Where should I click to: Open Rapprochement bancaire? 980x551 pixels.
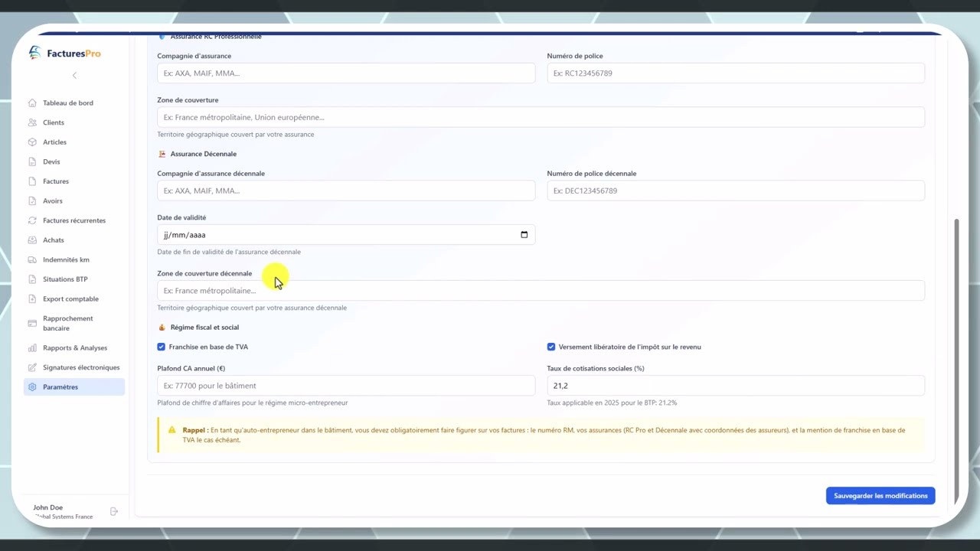[x=73, y=323]
